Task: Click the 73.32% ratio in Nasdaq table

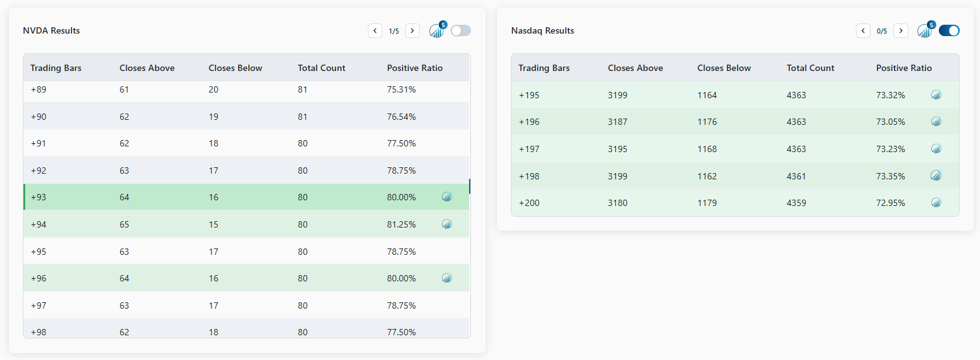Action: pyautogui.click(x=891, y=95)
